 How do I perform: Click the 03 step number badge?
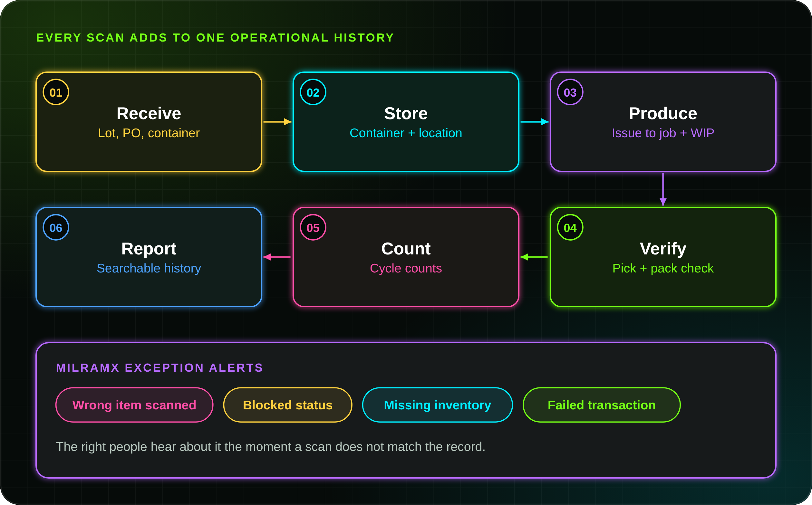[570, 92]
